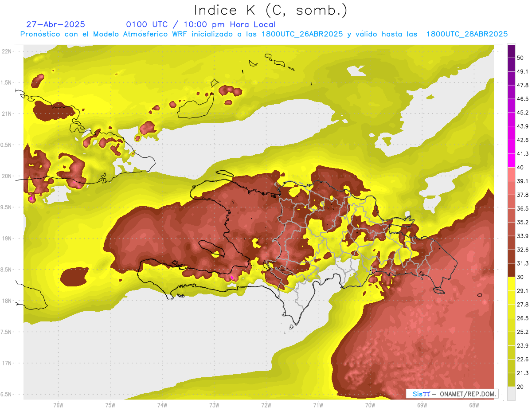
Task: Click the 'Pronóstico con el Modelo Atmosférico WRF' line
Action: (x=263, y=34)
